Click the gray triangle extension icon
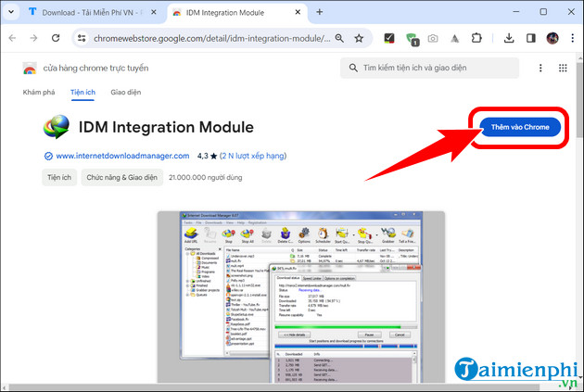Viewport: 584px width, 392px height. pyautogui.click(x=454, y=38)
